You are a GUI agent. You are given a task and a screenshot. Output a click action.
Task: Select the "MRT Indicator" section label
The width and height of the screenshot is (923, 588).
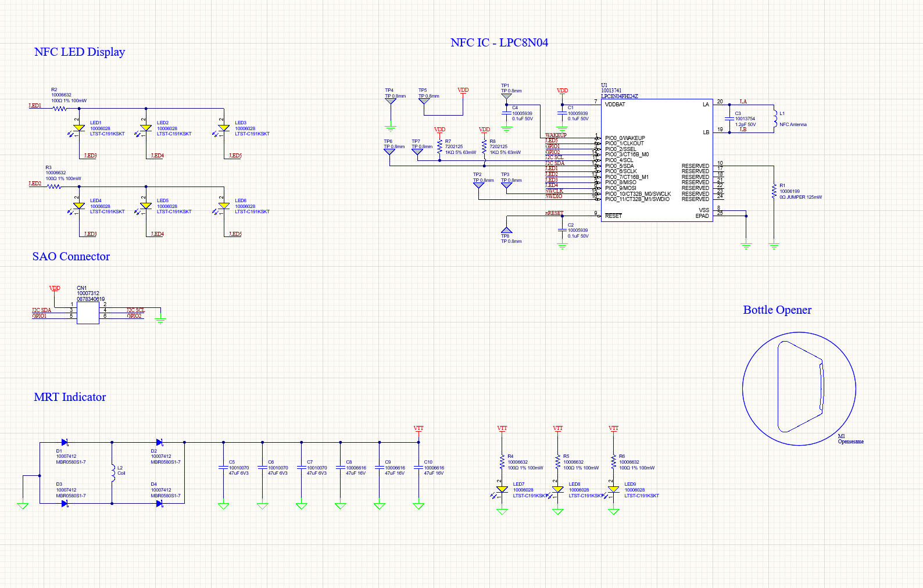click(70, 397)
